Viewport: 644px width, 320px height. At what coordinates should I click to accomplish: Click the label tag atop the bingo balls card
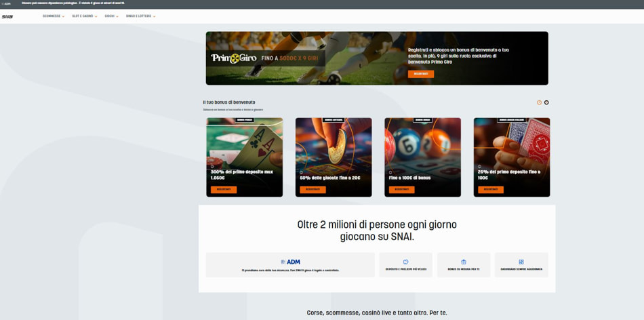422,120
